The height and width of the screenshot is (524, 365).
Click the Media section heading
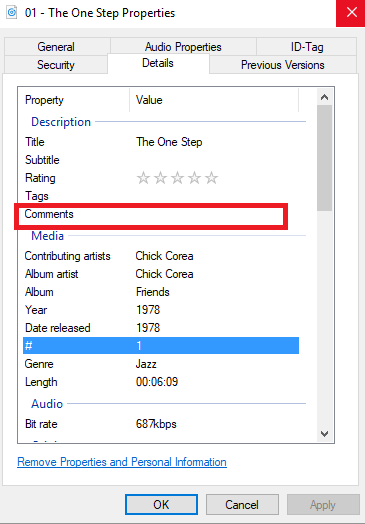47,236
